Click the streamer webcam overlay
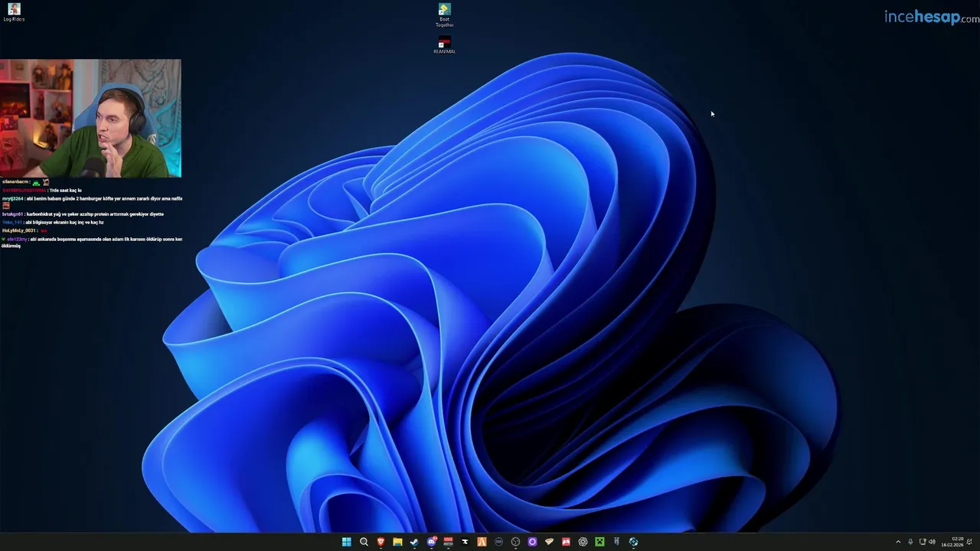This screenshot has width=980, height=551. tap(90, 119)
